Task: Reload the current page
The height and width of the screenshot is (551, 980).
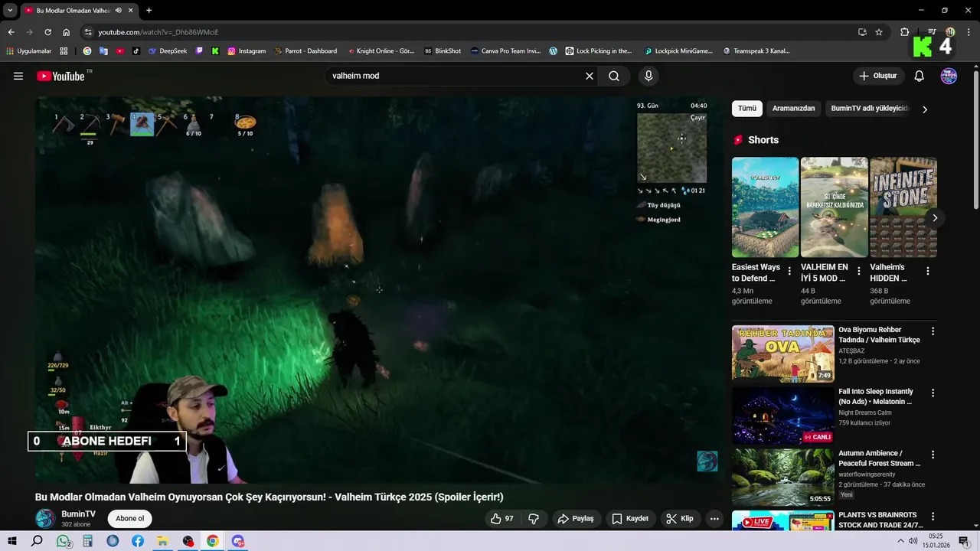Action: [47, 32]
